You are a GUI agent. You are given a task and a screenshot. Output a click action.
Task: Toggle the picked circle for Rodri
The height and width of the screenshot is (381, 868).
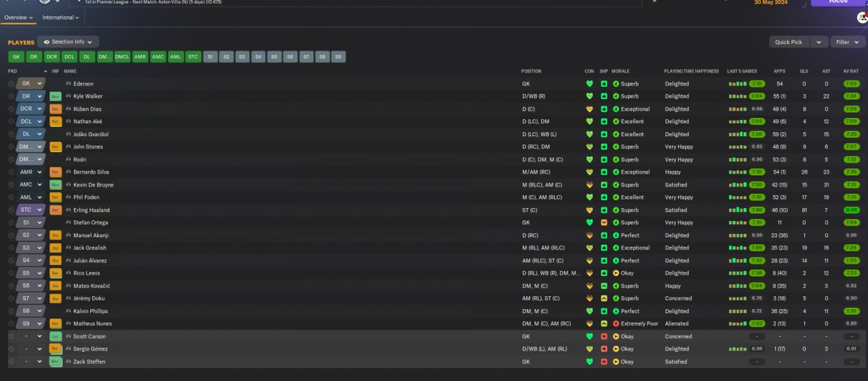[x=12, y=159]
